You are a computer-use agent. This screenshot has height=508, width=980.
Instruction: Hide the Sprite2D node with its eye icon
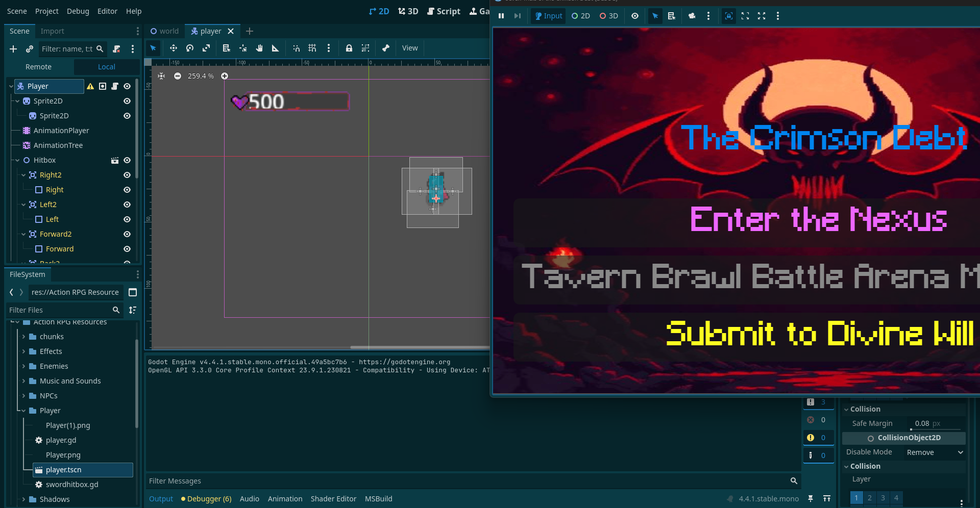[127, 101]
